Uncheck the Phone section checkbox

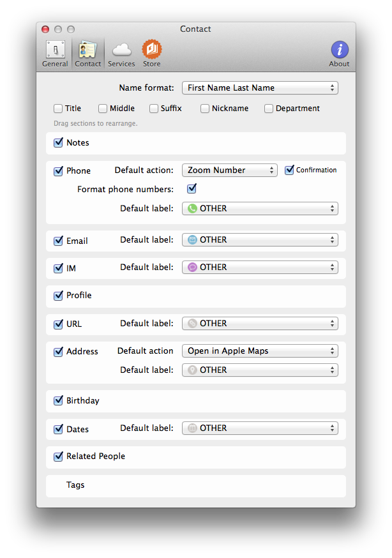pos(58,171)
